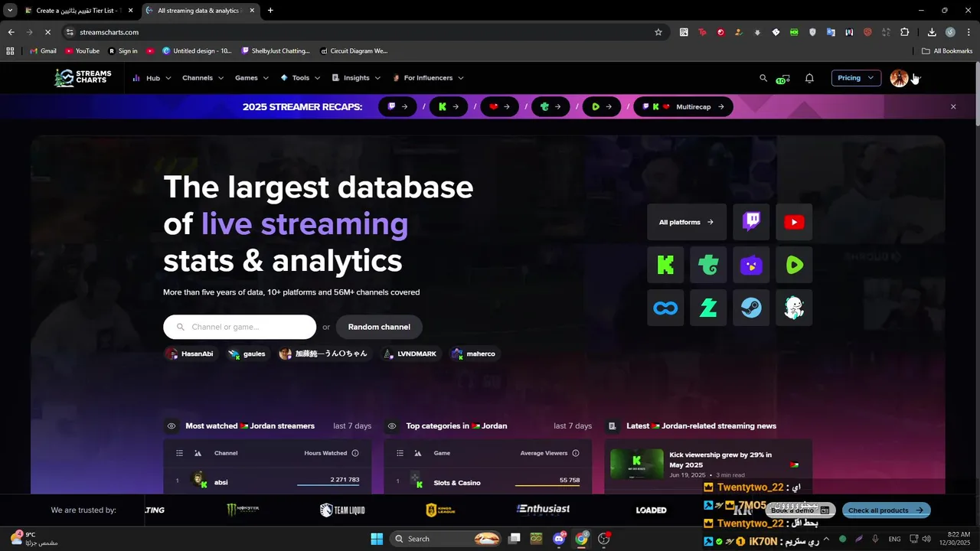Image resolution: width=980 pixels, height=551 pixels.
Task: Open the Chrome Extensions puzzle icon
Action: (904, 32)
